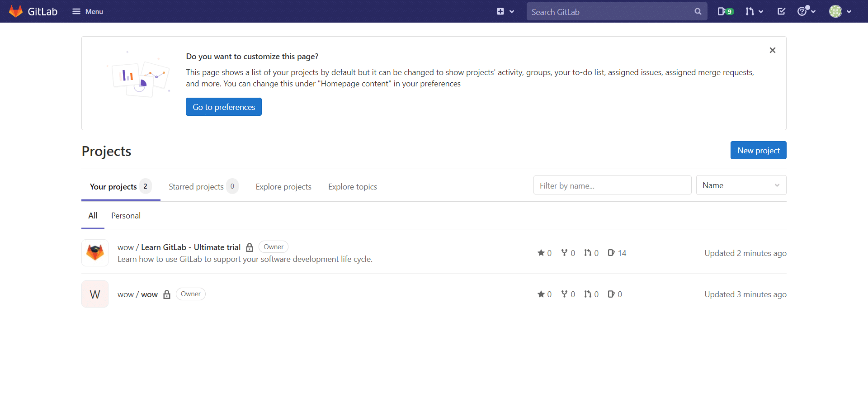Screen dimensions: 868x398
Task: Open the Explore projects tab
Action: coord(283,186)
